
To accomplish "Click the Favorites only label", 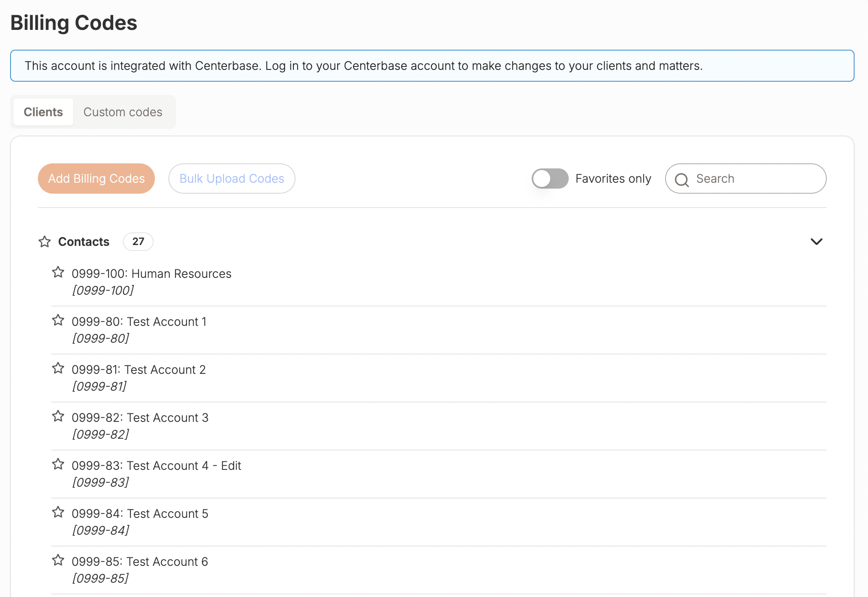I will (613, 179).
